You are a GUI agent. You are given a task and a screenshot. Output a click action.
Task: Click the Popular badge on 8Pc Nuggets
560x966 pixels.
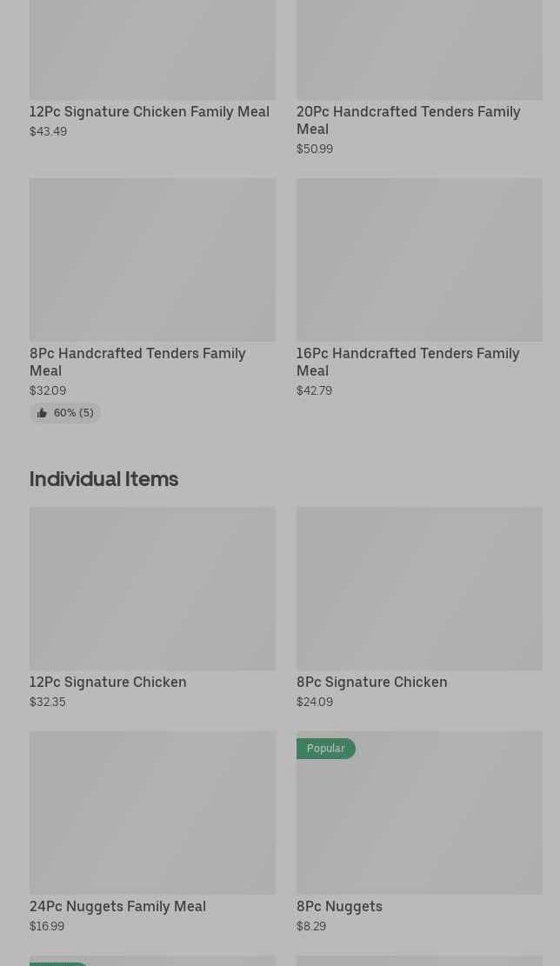point(325,749)
